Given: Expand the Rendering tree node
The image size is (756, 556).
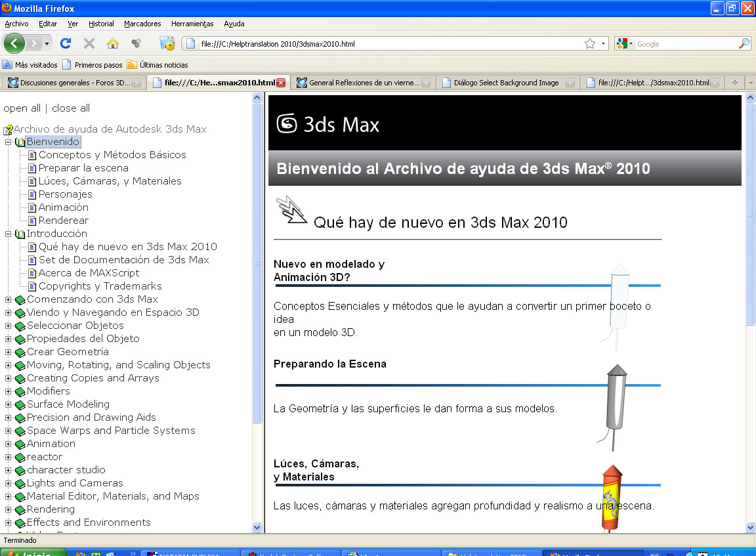Looking at the screenshot, I should [x=8, y=509].
